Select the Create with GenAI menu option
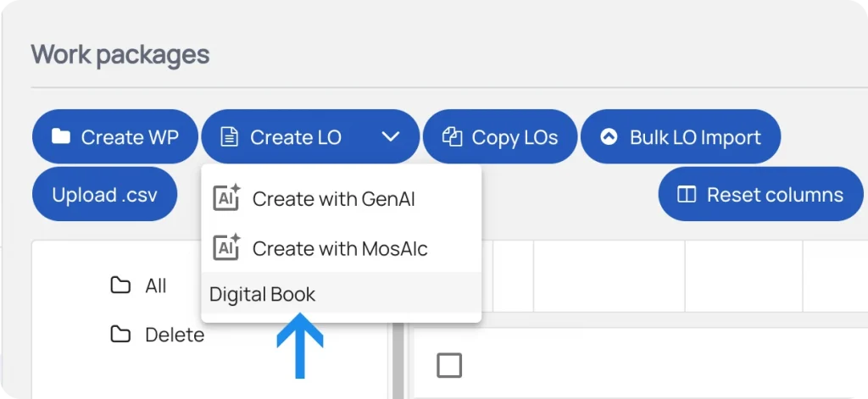Viewport: 868px width, 399px height. pyautogui.click(x=333, y=199)
